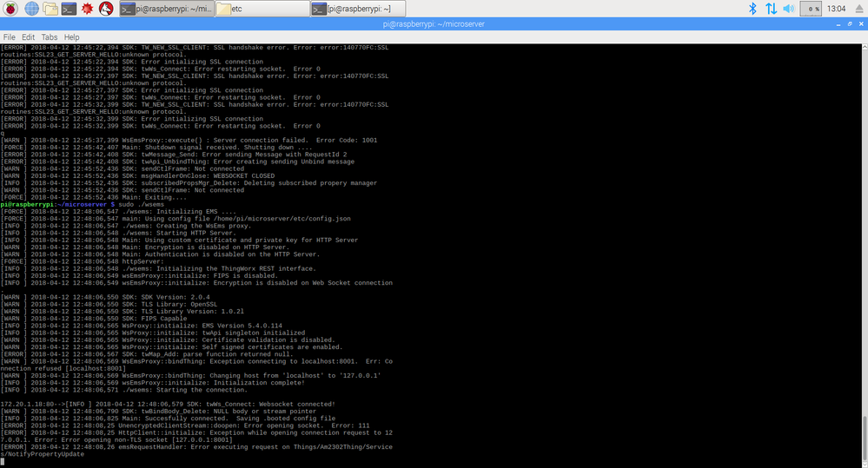
Task: Click the 'Main: Exiting....' log line
Action: click(x=94, y=197)
